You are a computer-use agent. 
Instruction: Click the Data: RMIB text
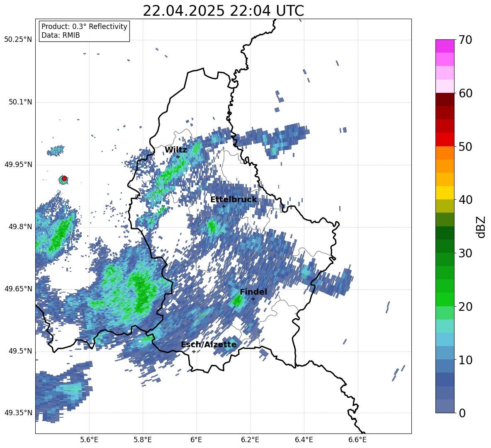61,35
